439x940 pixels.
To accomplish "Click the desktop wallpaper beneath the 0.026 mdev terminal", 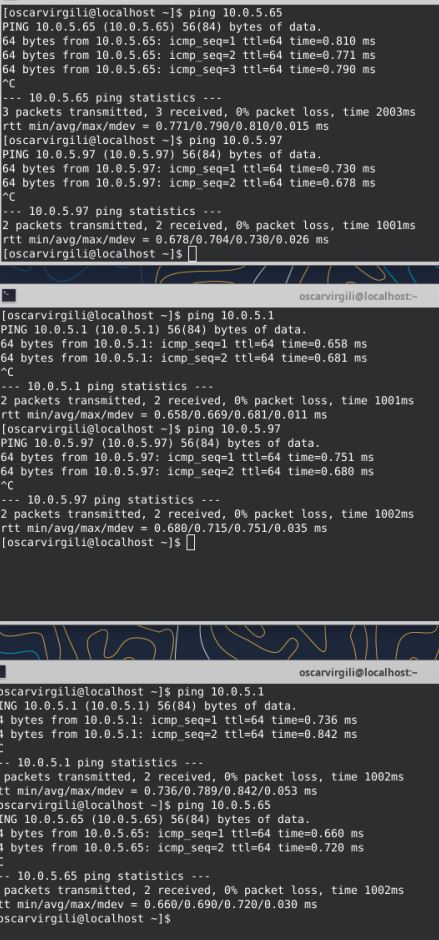I will (x=220, y=273).
